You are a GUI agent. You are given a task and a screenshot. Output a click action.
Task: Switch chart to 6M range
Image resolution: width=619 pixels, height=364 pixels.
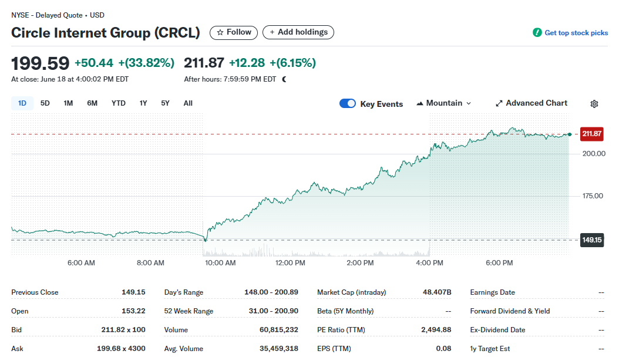point(92,103)
